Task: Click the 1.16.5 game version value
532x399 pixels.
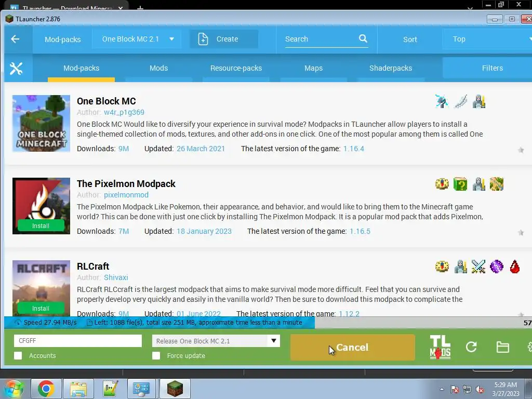Action: click(x=360, y=231)
